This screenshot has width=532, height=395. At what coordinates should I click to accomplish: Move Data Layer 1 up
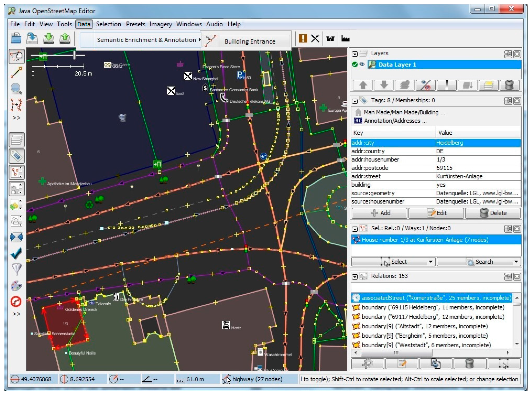(363, 85)
